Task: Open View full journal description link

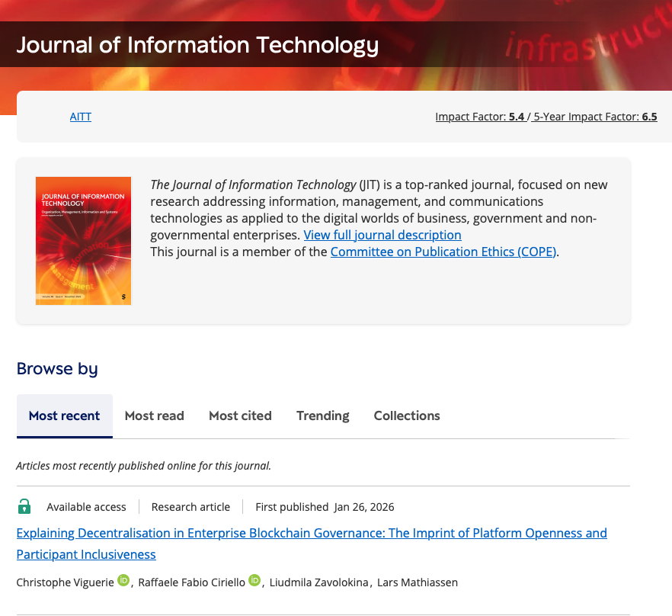Action: (382, 235)
